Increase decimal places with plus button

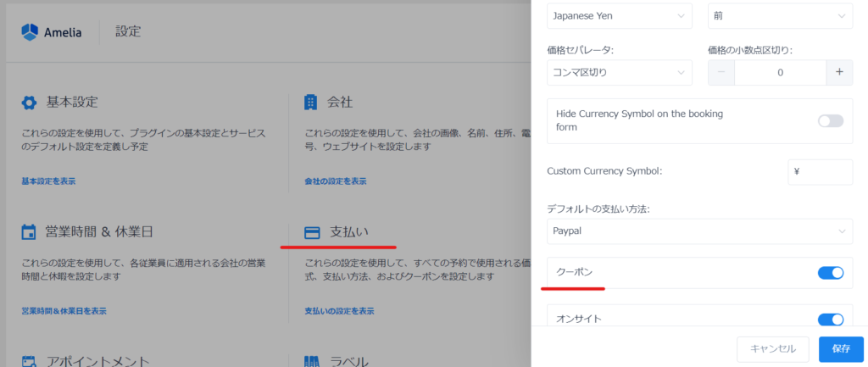[839, 72]
